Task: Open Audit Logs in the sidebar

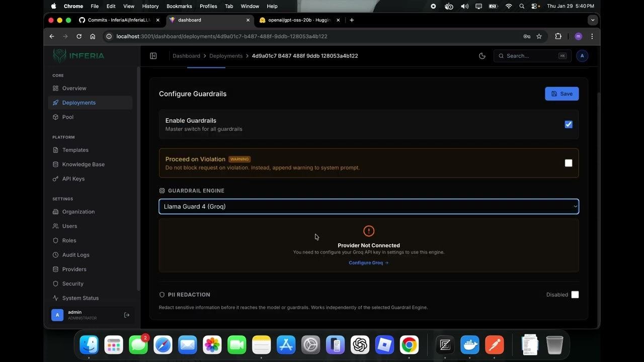Action: coord(75,255)
